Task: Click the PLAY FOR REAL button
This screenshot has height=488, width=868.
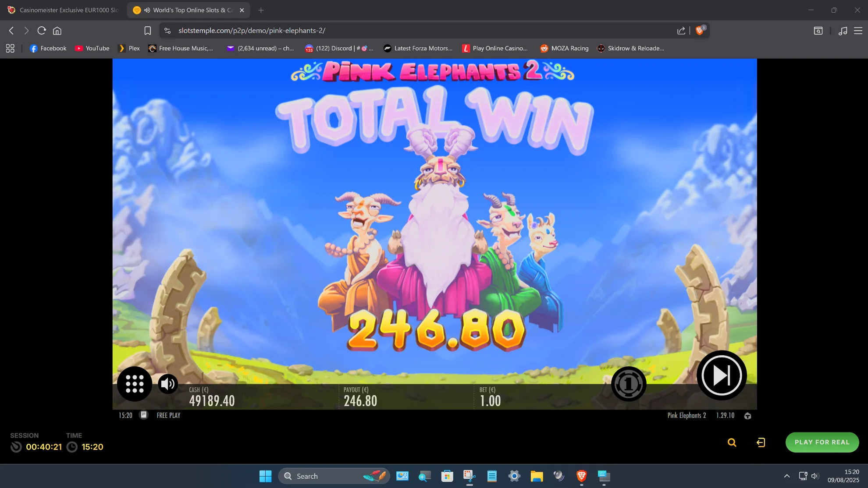Action: [x=822, y=442]
